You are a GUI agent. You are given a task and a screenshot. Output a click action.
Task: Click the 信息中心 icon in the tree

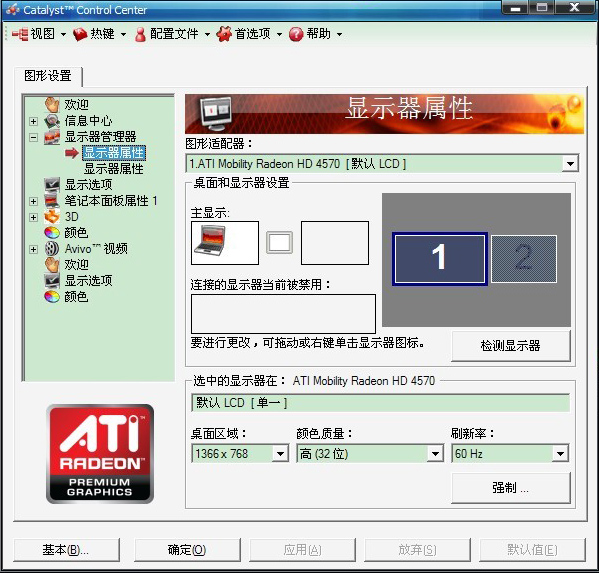click(52, 121)
